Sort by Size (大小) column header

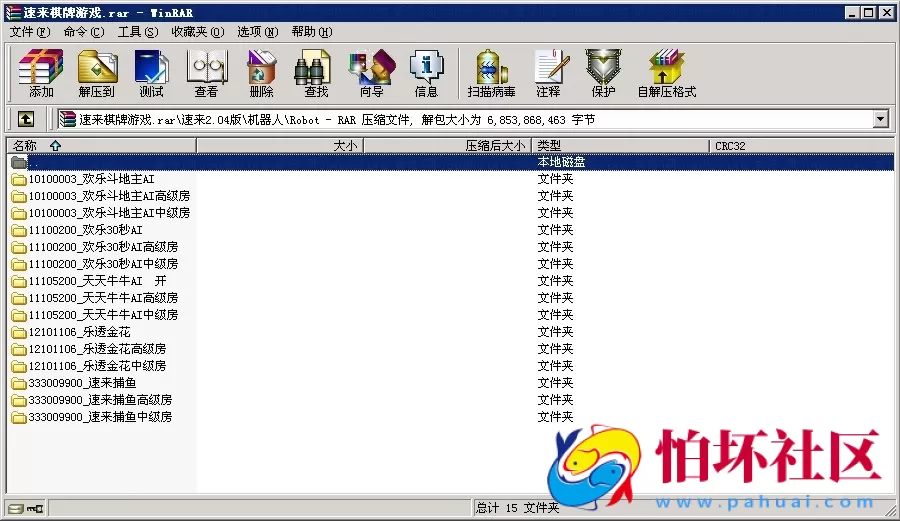(280, 146)
